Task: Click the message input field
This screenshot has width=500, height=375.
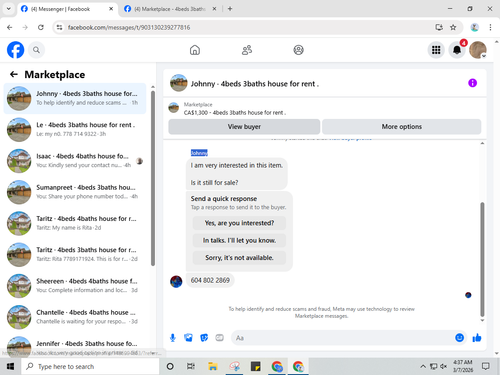Action: click(342, 338)
